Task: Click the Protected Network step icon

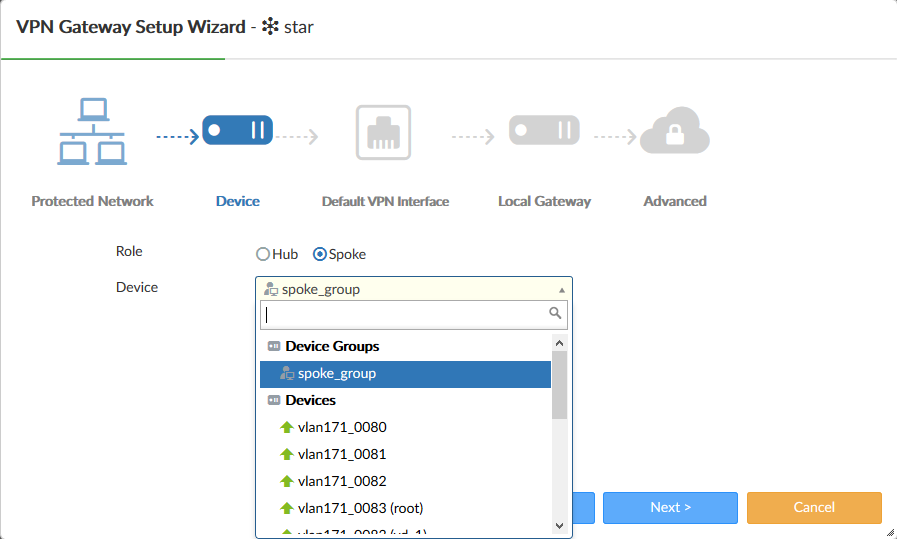Action: pos(92,132)
